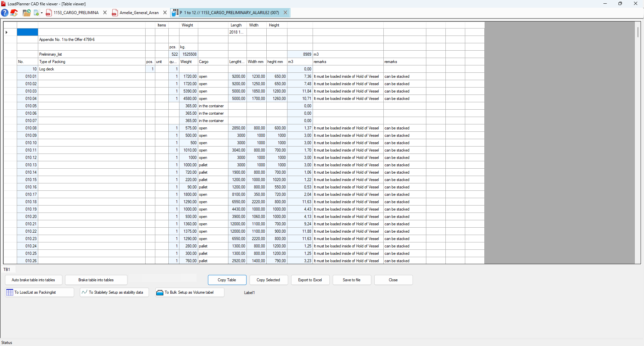Send To Bulk Setup as Volume tabel
Image resolution: width=644 pixels, height=346 pixels.
(190, 292)
